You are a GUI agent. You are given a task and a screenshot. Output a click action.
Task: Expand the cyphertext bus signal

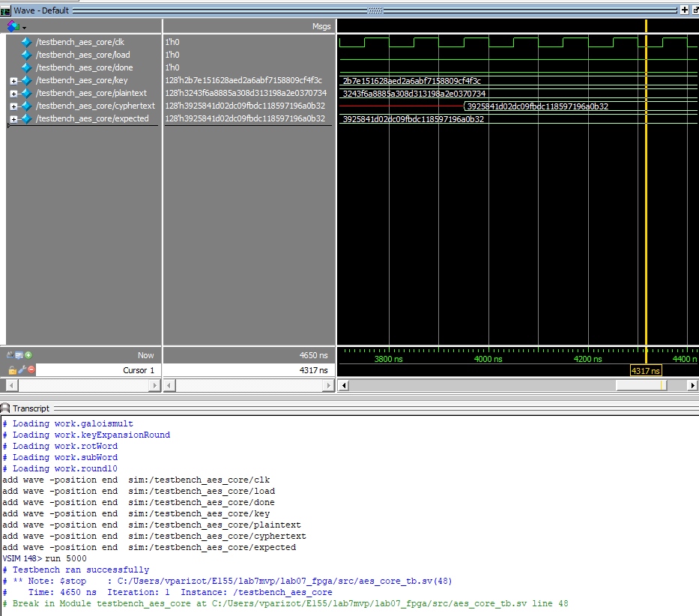[x=13, y=106]
